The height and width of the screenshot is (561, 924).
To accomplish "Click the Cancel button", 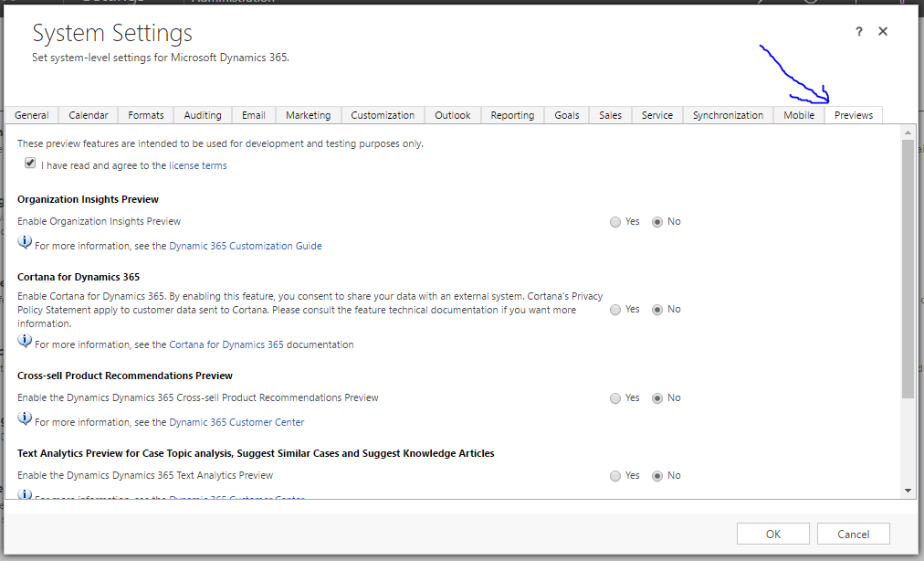I will (x=854, y=534).
